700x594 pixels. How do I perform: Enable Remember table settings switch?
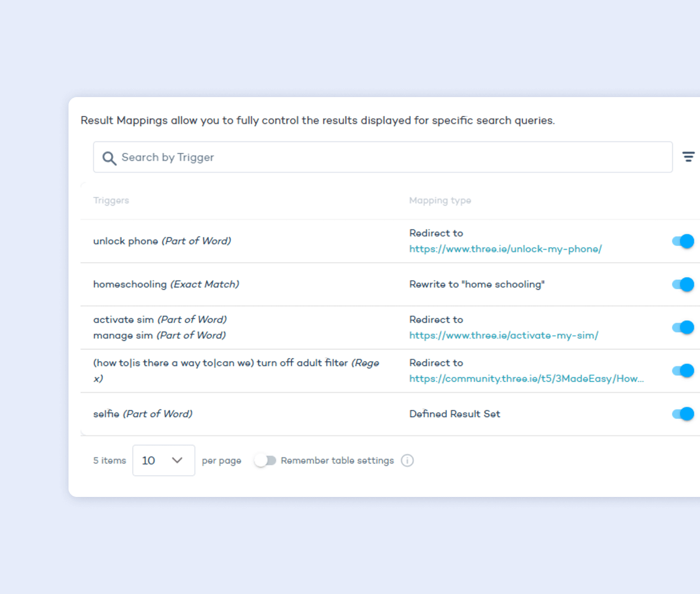pyautogui.click(x=265, y=461)
